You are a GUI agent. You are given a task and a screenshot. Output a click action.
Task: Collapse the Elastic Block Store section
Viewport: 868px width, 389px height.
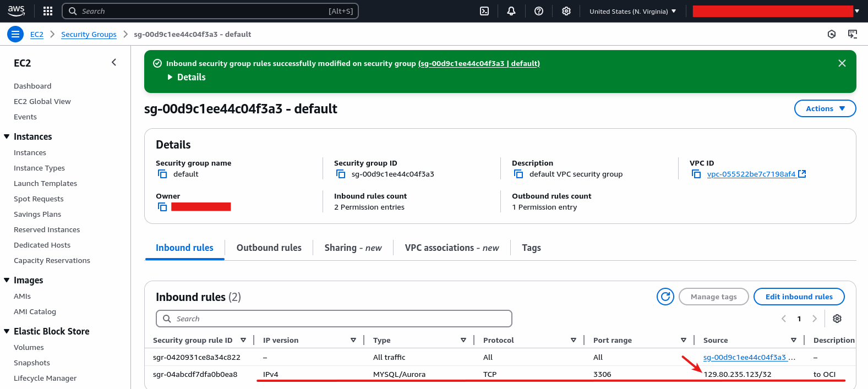[7, 331]
